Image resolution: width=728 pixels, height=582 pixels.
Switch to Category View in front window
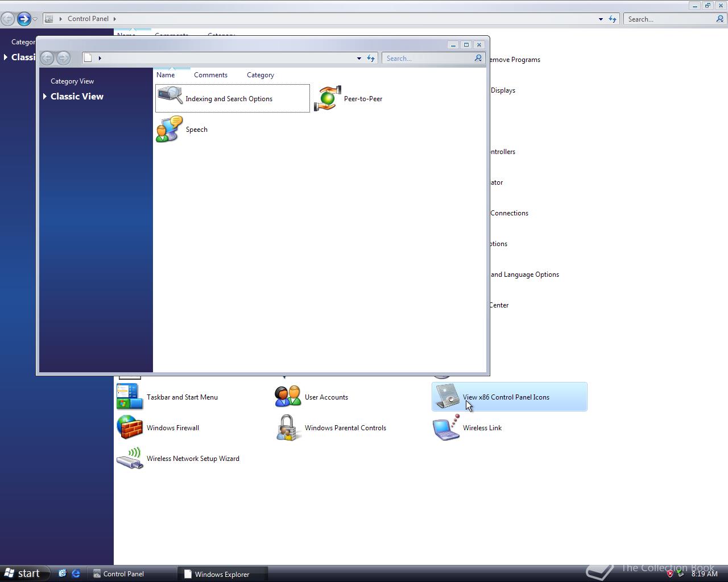[x=72, y=81]
